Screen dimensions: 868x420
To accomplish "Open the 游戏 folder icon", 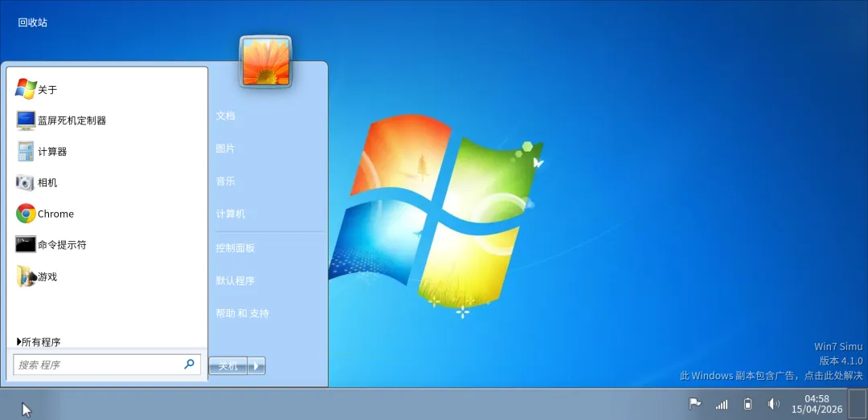I will (26, 276).
